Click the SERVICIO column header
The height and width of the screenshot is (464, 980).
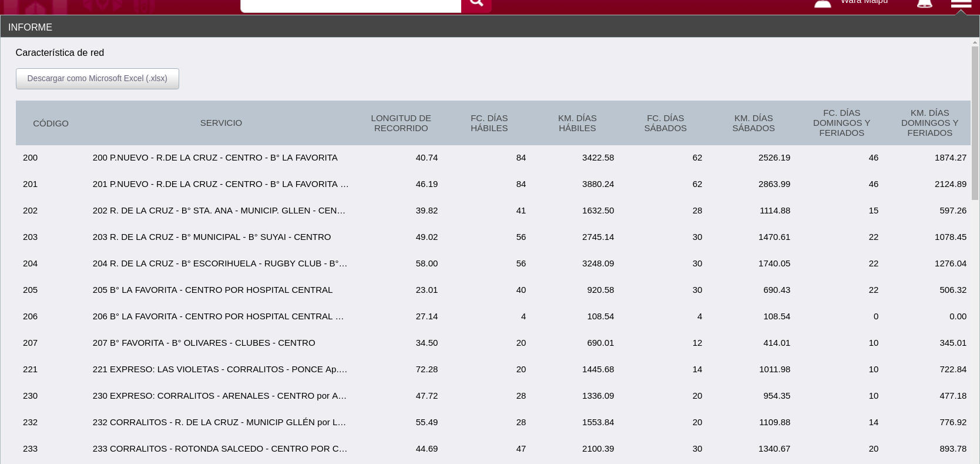(221, 123)
